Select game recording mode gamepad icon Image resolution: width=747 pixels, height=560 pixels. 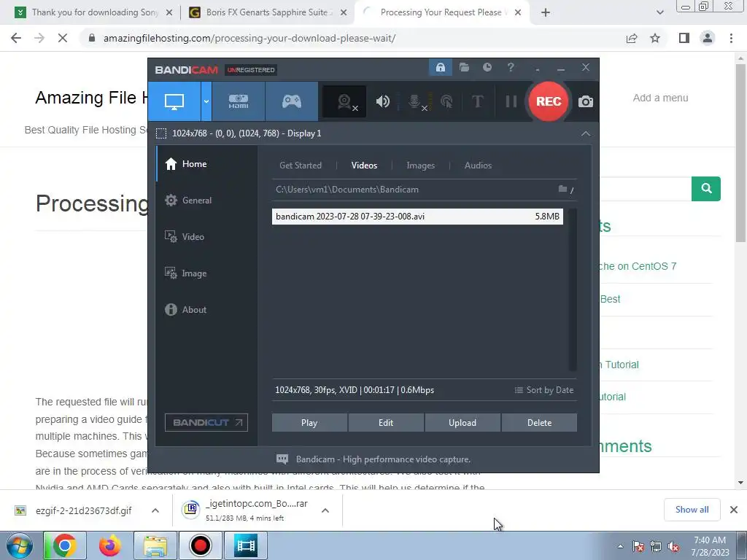292,101
